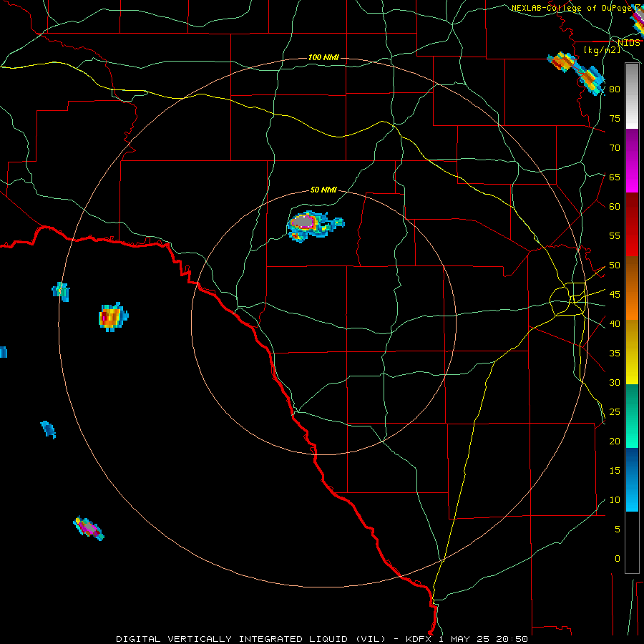Click the "NEXLAB-College of DuPage" credit text
The width and height of the screenshot is (644, 644).
tap(571, 8)
